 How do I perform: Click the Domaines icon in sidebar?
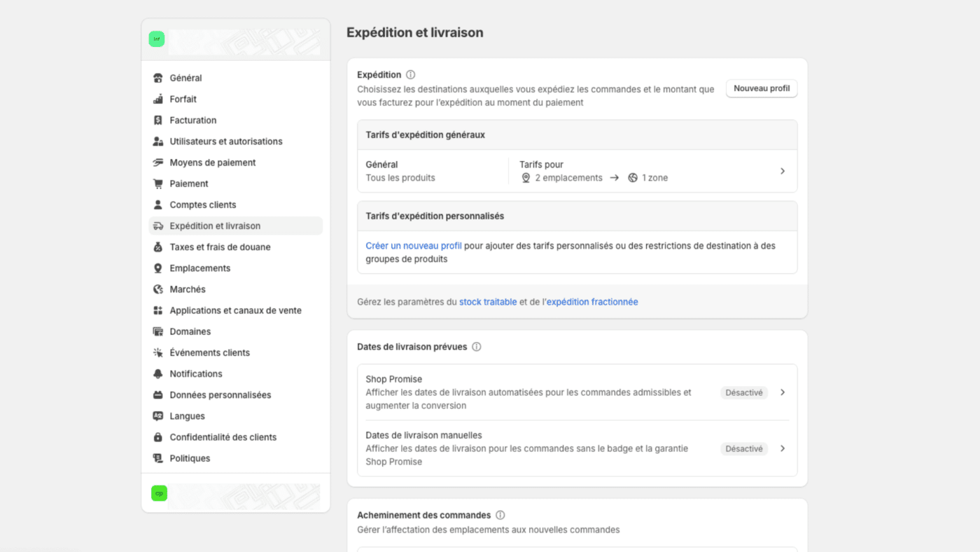click(157, 331)
